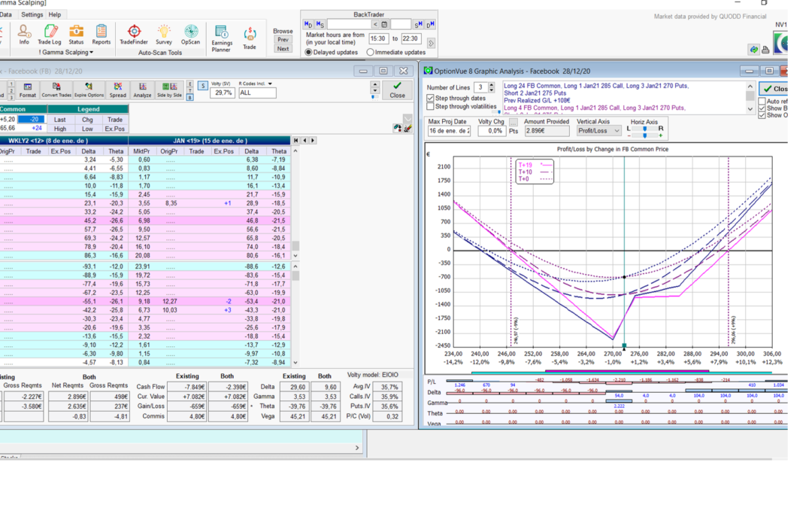Click the Expire Options tool
The width and height of the screenshot is (812, 508).
coord(89,90)
